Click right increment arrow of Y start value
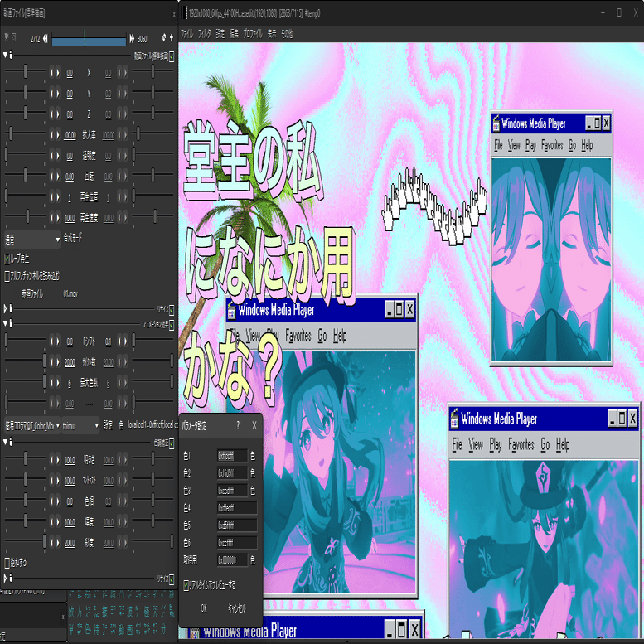Image resolution: width=644 pixels, height=644 pixels. [58, 94]
